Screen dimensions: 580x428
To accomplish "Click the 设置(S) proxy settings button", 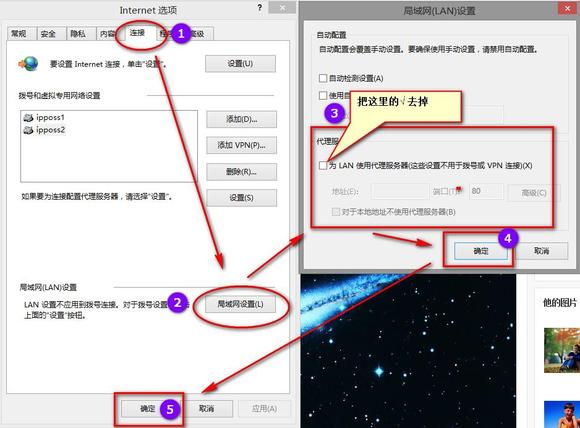I will 241,198.
